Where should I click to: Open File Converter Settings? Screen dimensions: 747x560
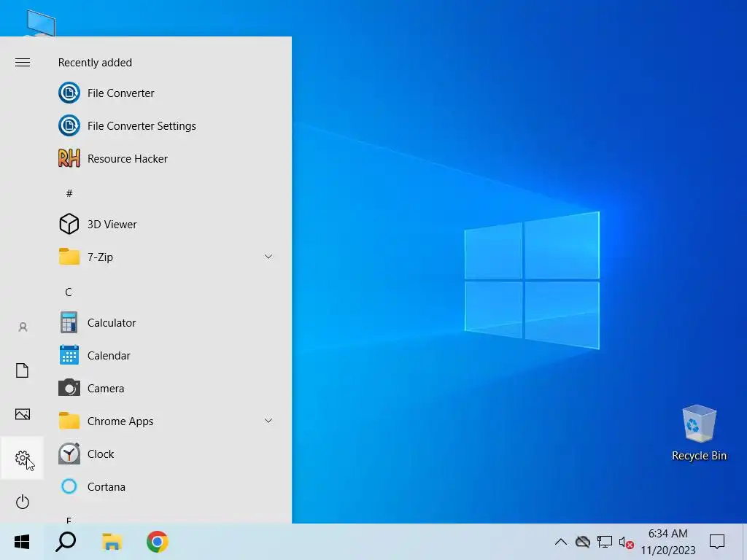(166, 125)
